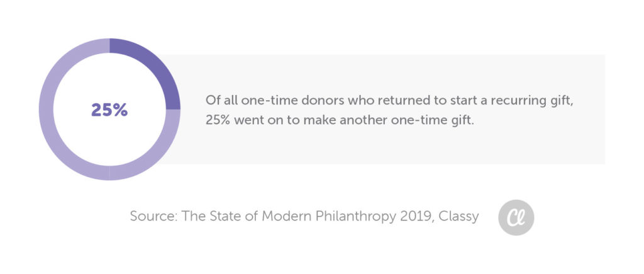Image resolution: width=644 pixels, height=274 pixels.
Task: Click the 'Source:' label text
Action: (153, 217)
